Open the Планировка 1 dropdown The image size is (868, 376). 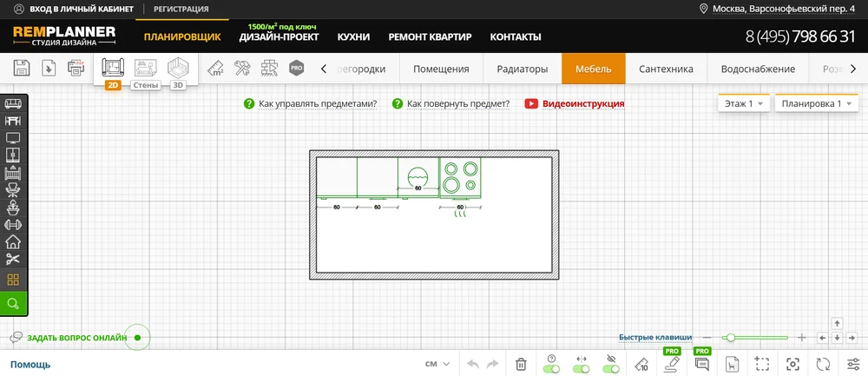tap(815, 103)
